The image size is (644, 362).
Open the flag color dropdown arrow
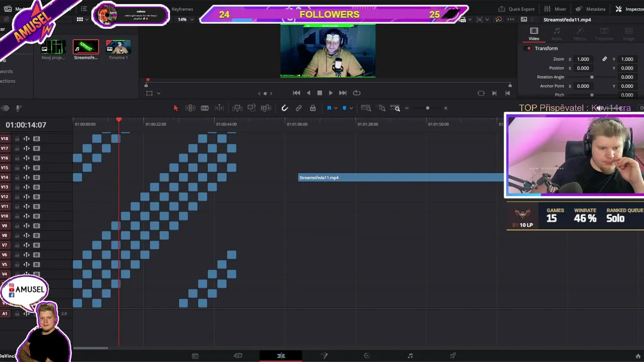tap(336, 108)
